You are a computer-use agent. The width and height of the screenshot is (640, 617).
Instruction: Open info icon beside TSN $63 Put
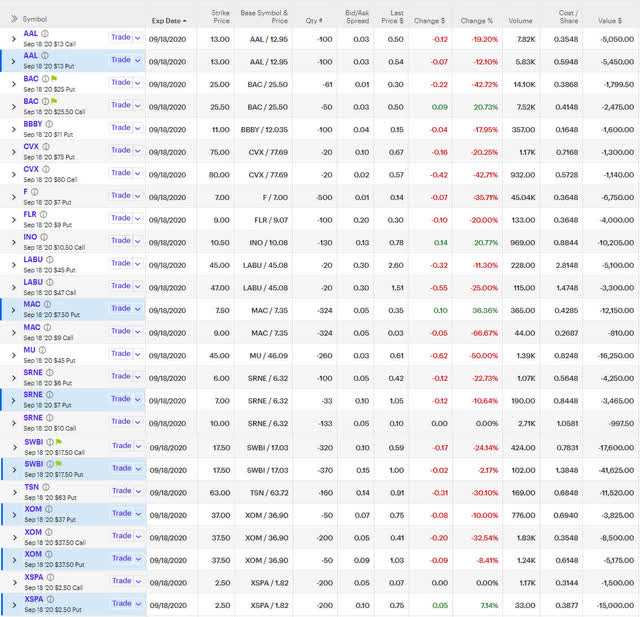(x=46, y=487)
